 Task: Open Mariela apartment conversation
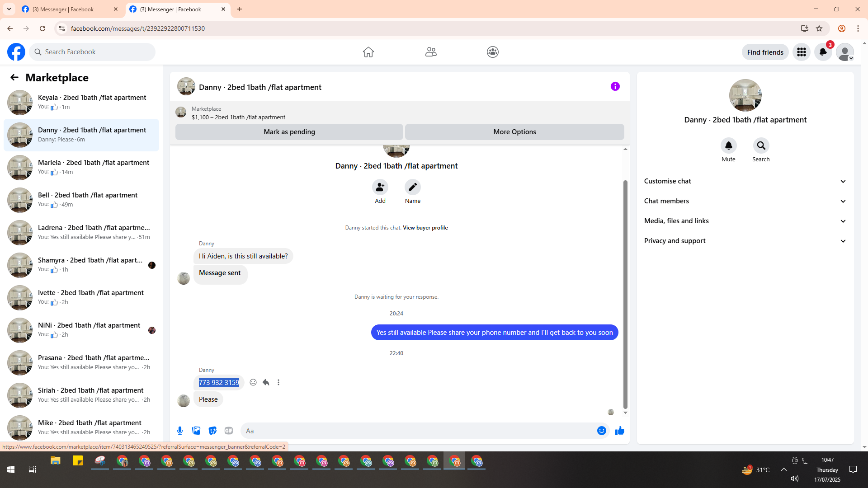coord(81,168)
